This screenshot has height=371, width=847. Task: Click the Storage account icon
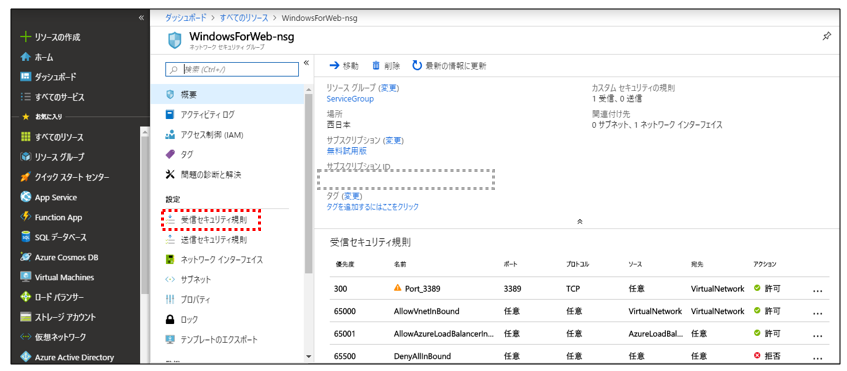tap(25, 317)
